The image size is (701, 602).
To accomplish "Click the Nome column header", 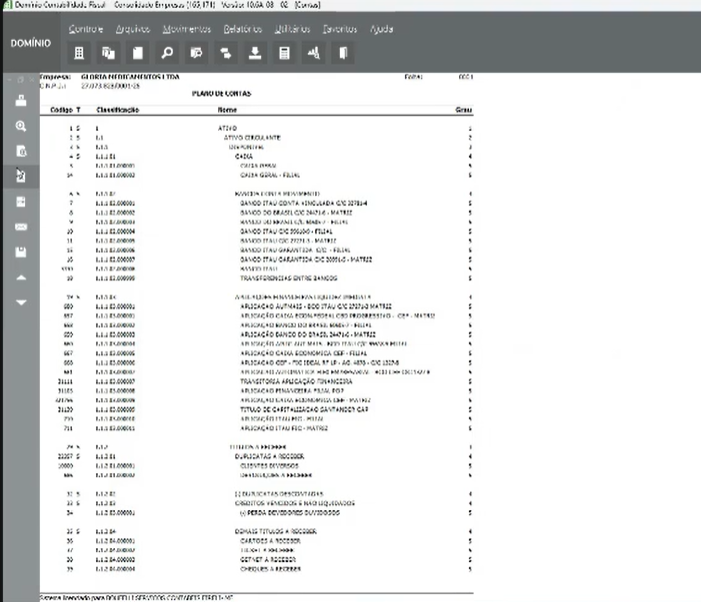I will tap(227, 110).
